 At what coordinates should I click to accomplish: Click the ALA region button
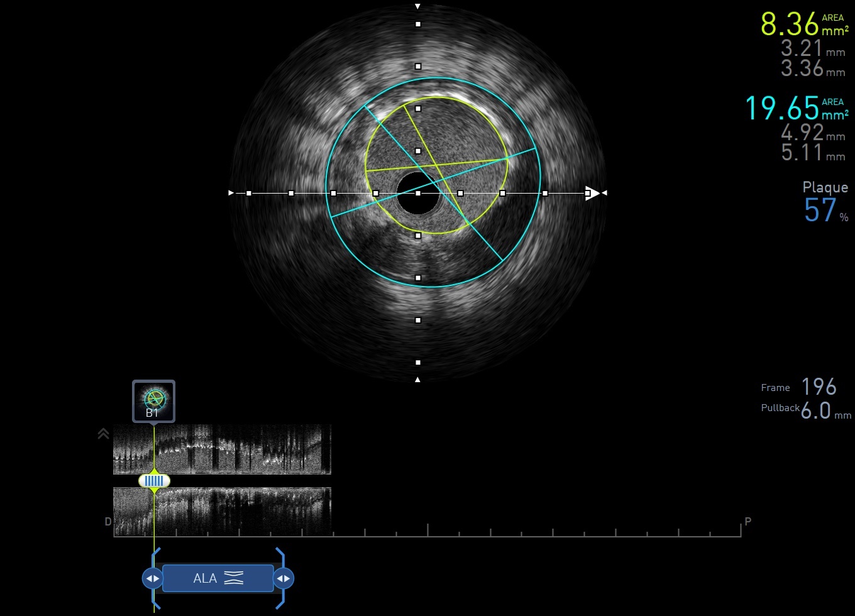pyautogui.click(x=218, y=578)
